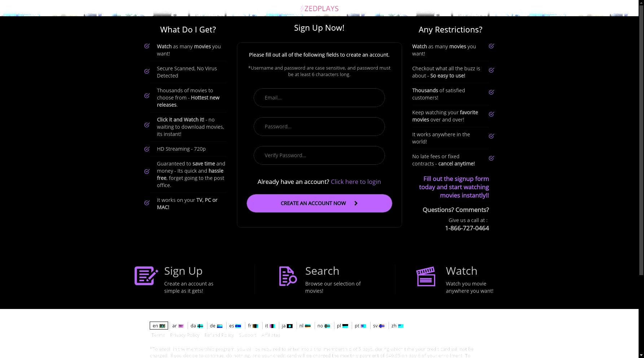
Task: Click the Any Restrictions? heading
Action: click(x=450, y=30)
